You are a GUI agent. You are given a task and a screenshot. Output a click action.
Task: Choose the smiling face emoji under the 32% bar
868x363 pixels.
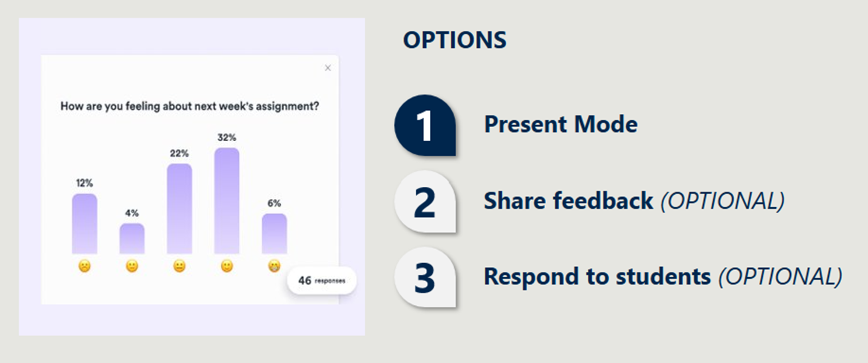pyautogui.click(x=227, y=266)
